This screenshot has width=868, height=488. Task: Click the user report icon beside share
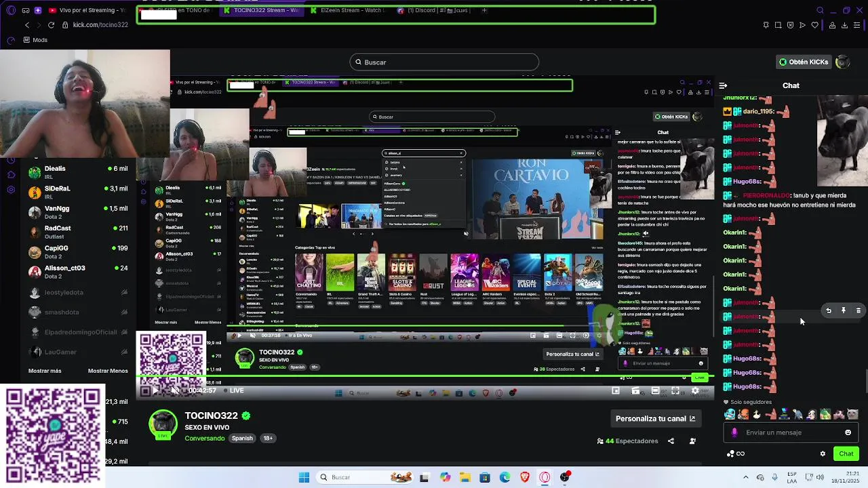pyautogui.click(x=692, y=441)
